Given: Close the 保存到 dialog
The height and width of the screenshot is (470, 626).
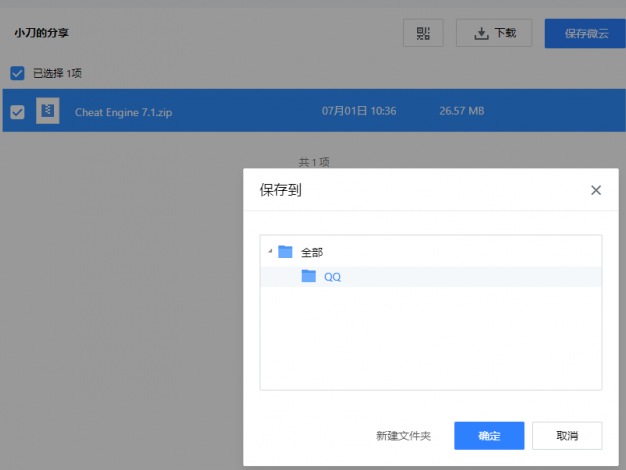Looking at the screenshot, I should 596,190.
